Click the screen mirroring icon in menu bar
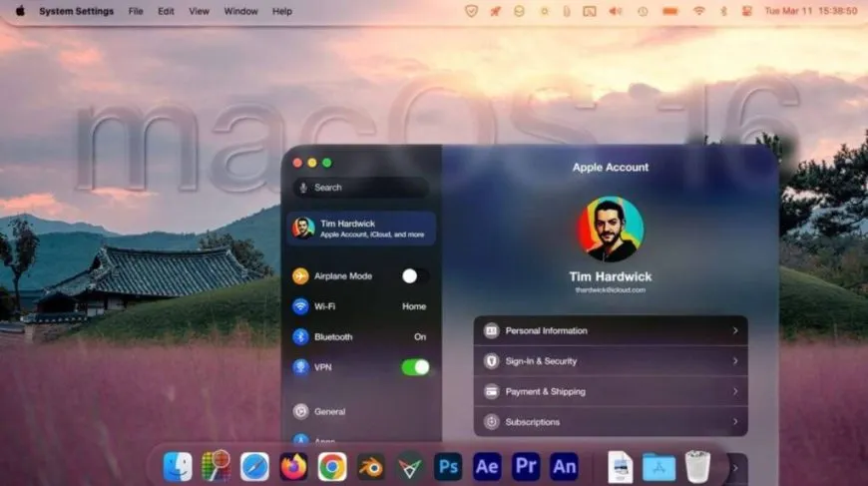The image size is (868, 486). (x=590, y=11)
